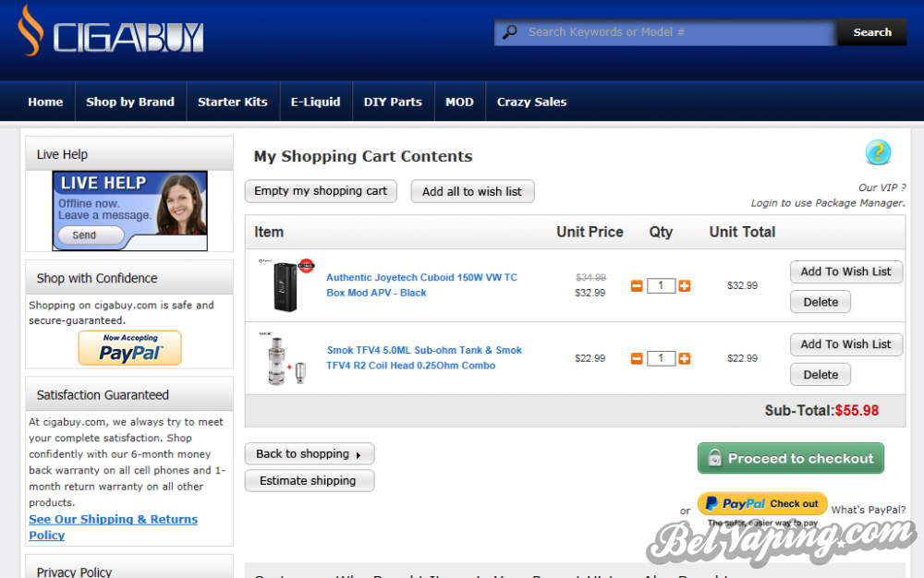Click Send in Live Help banner
The width and height of the screenshot is (924, 578).
(91, 235)
